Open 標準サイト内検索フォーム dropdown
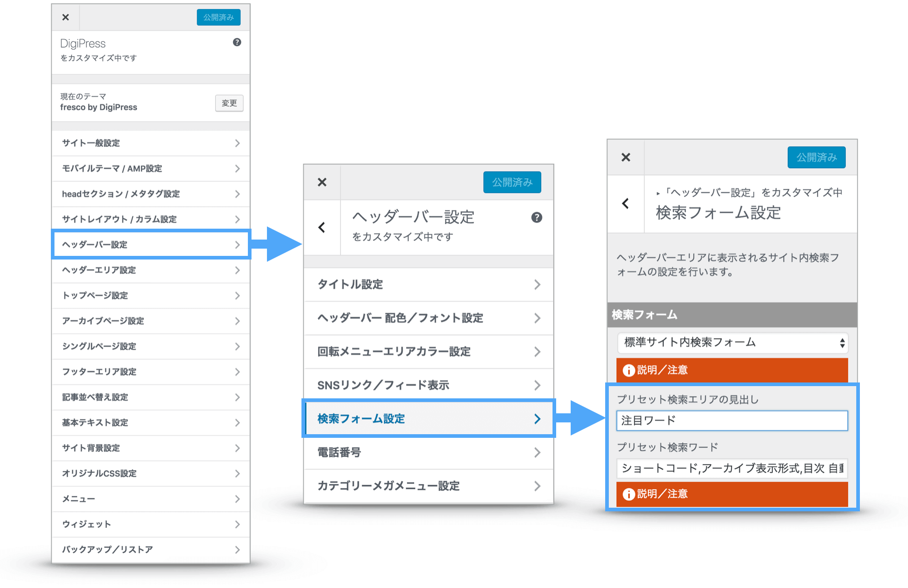 pyautogui.click(x=731, y=343)
